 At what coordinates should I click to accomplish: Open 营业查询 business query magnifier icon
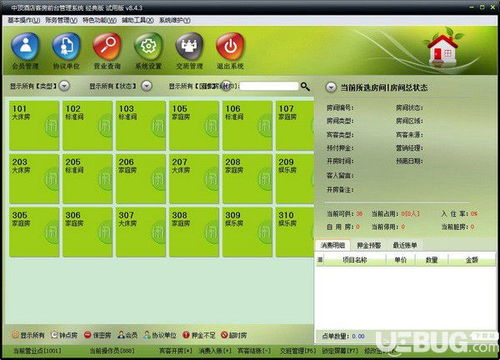(x=107, y=51)
